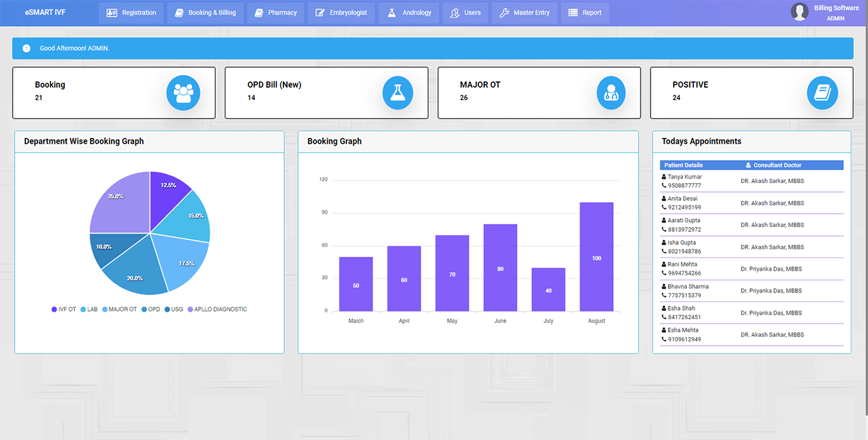Click the POSITIVE card book icon
This screenshot has width=868, height=440.
822,93
